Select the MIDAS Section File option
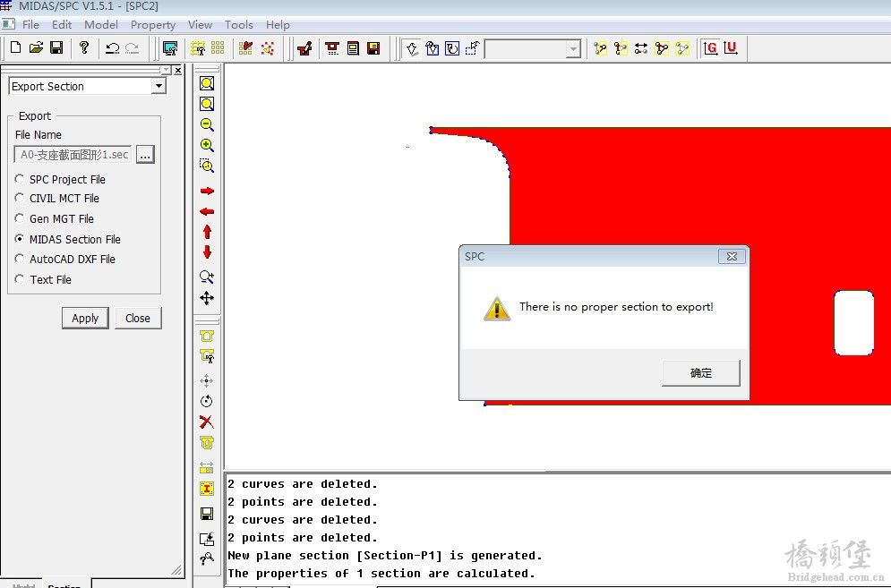This screenshot has width=891, height=588. tap(68, 239)
